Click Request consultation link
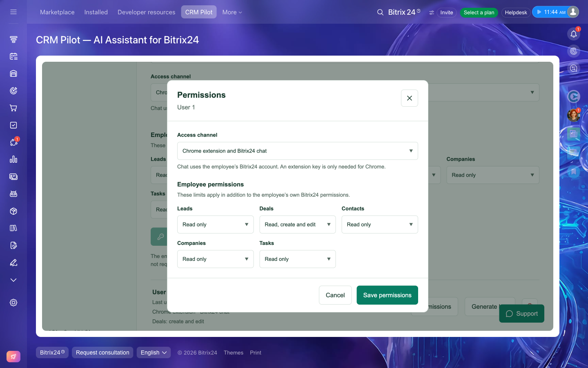The width and height of the screenshot is (588, 368). coord(102,352)
